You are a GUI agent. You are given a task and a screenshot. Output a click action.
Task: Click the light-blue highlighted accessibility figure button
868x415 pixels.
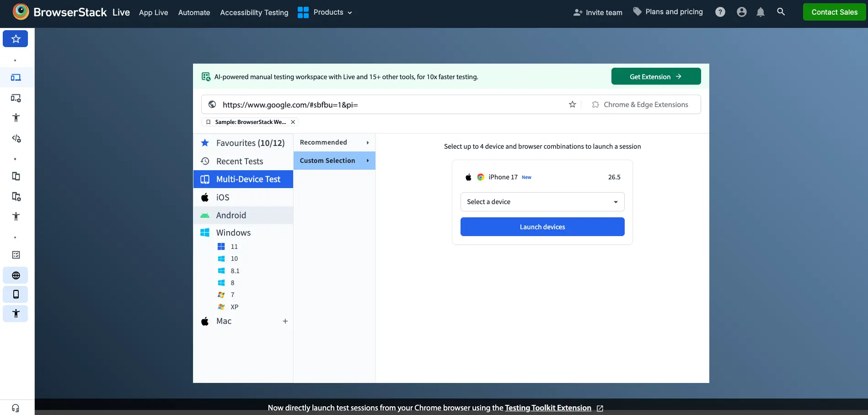(x=16, y=313)
